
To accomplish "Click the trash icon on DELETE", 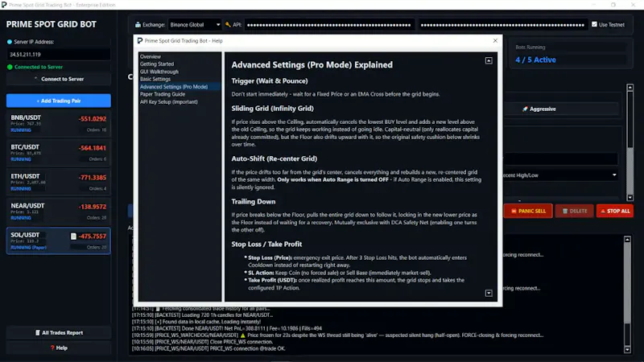I will click(x=565, y=211).
